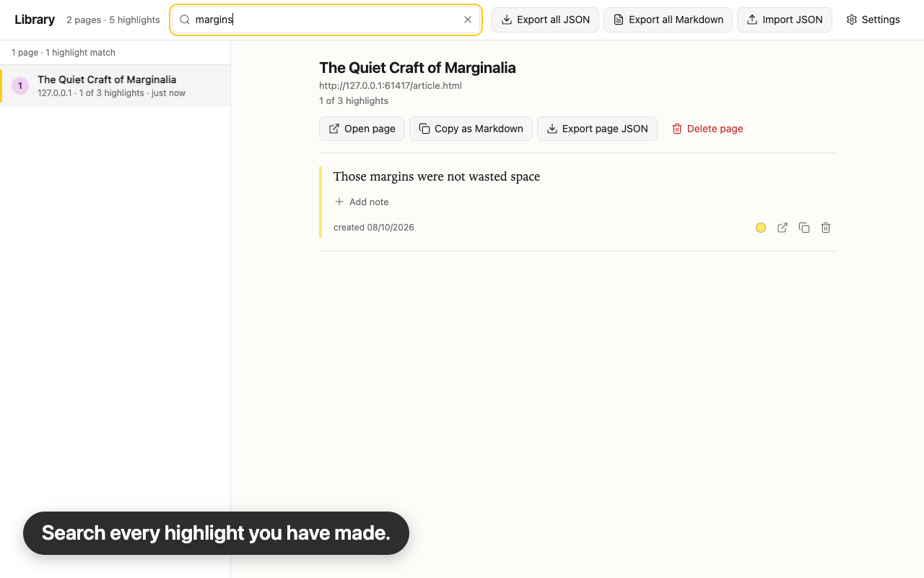This screenshot has height=578, width=924.
Task: Click the margins search input field
Action: [326, 20]
